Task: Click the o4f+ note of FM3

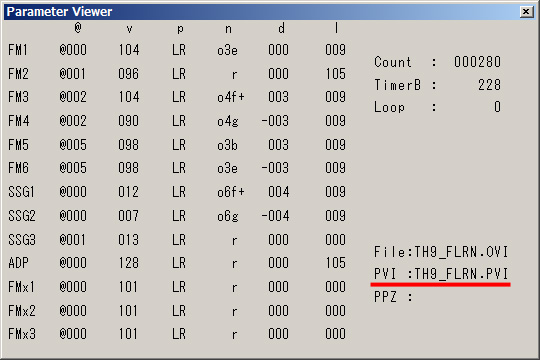Action: (x=231, y=97)
